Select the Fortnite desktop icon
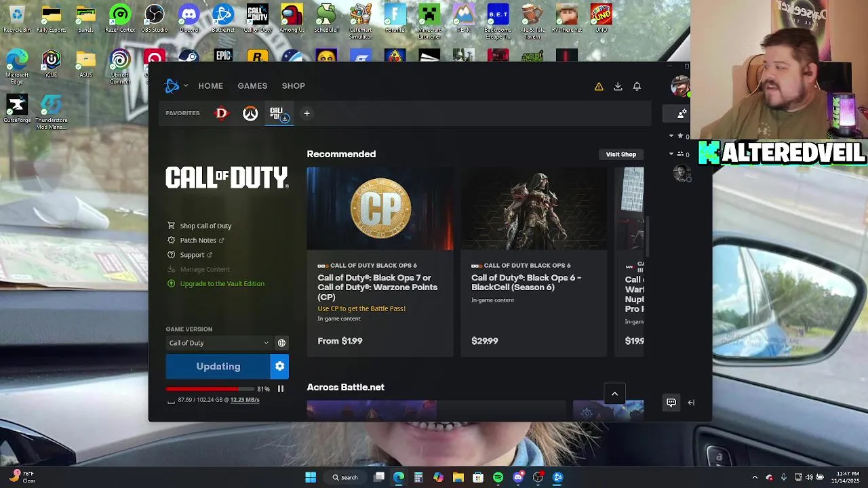Screen dimensions: 868x488 coord(395,18)
